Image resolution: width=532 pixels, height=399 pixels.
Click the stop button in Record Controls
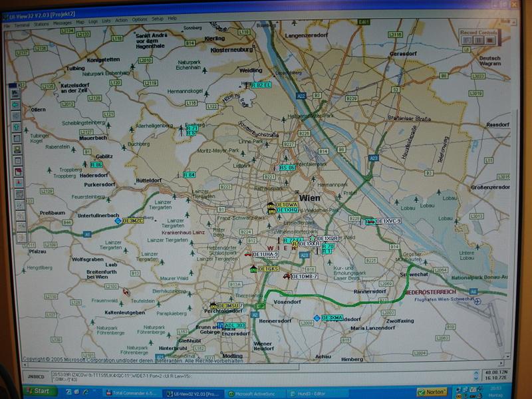tap(489, 41)
